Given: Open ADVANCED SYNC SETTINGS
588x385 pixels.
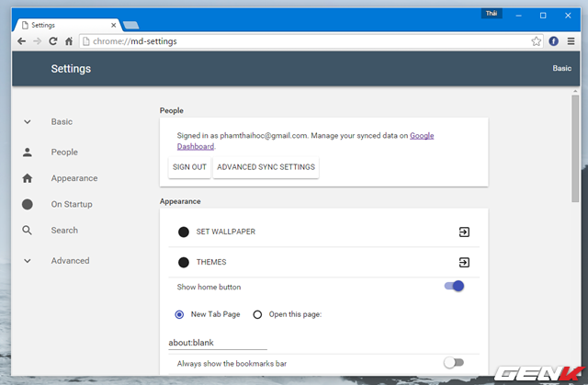Looking at the screenshot, I should 266,167.
